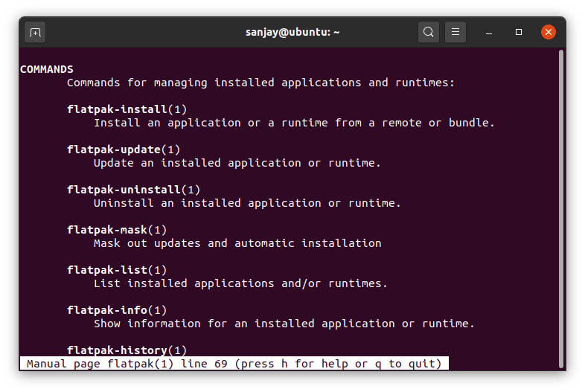Click 'List installed applications and/or runtimes.'
Screen dimensions: 585x392
(240, 284)
